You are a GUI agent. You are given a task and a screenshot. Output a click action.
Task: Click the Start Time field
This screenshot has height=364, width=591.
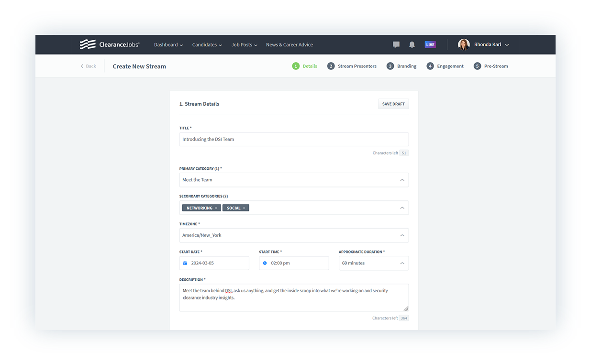[x=294, y=263]
